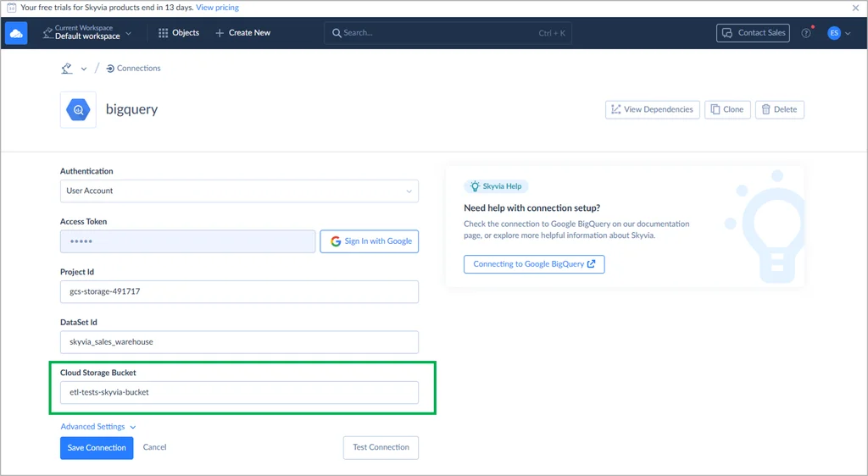Screen dimensions: 868x476
Task: Open the ES user avatar menu
Action: [834, 33]
